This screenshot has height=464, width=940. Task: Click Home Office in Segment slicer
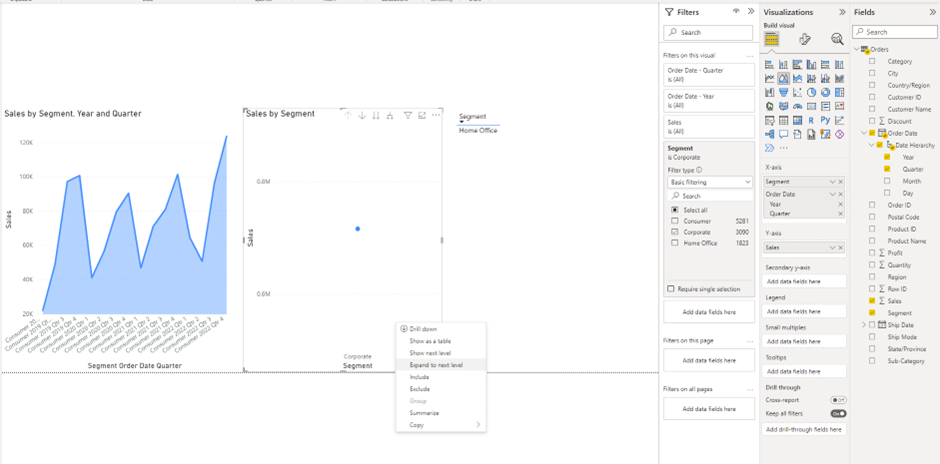(x=478, y=131)
